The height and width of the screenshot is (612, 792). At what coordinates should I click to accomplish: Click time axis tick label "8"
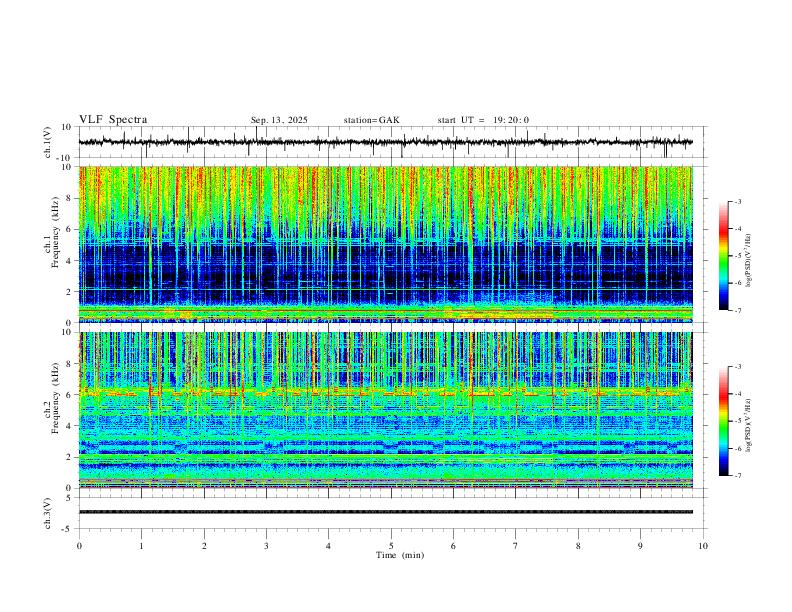(578, 546)
